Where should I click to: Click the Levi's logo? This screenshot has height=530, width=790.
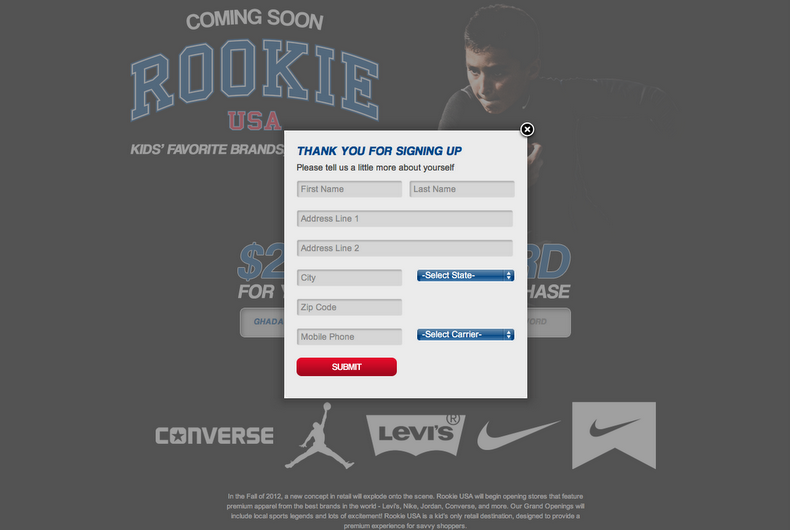416,435
